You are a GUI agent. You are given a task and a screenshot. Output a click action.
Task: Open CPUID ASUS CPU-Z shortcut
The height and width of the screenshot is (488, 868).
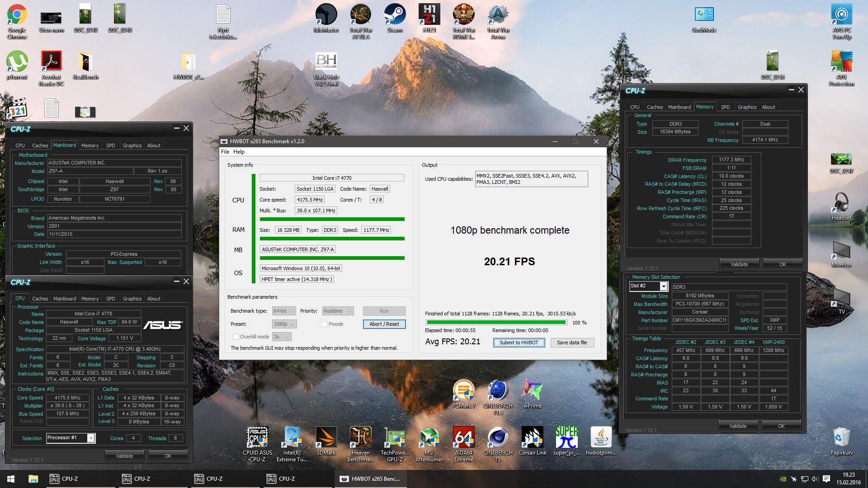point(257,444)
